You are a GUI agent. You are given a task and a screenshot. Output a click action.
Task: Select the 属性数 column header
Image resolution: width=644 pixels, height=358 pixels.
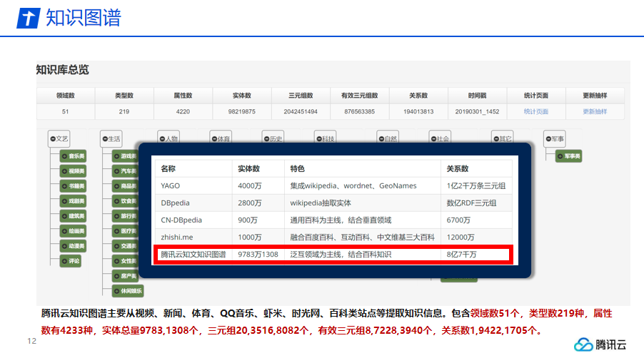(183, 96)
